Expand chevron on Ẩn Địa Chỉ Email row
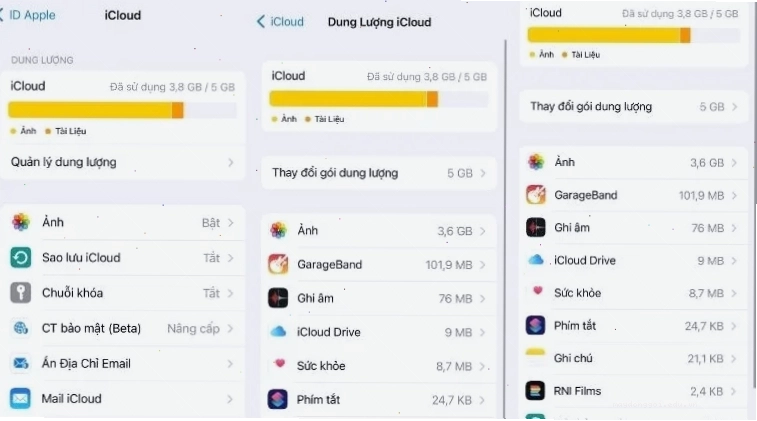757x421 pixels. click(231, 364)
